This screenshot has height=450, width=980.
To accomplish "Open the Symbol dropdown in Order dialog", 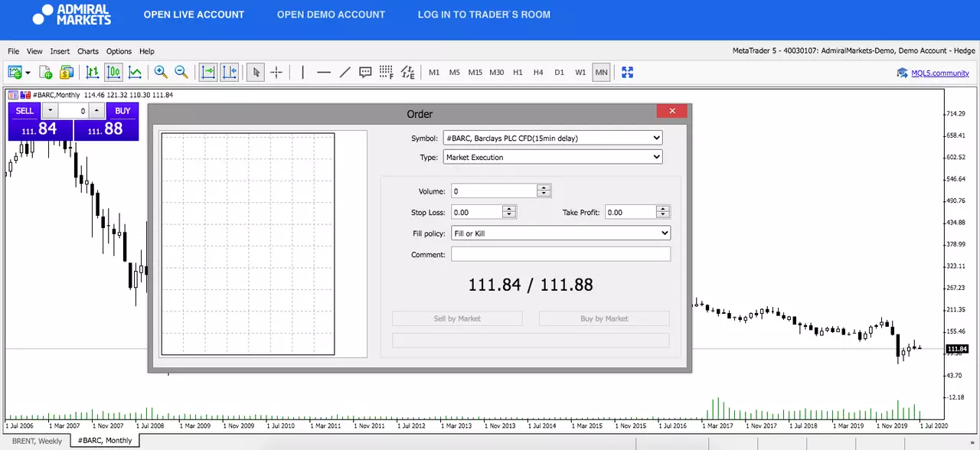I will pyautogui.click(x=553, y=138).
